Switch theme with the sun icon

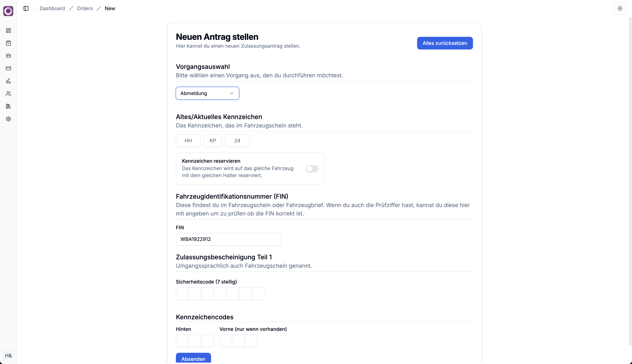[x=620, y=8]
